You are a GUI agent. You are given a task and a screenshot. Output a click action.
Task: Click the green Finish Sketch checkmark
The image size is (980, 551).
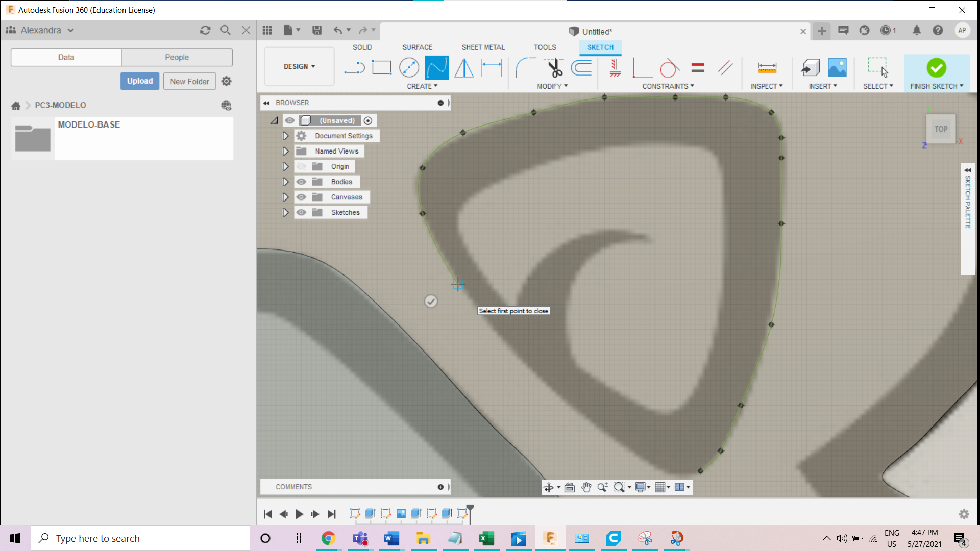936,68
